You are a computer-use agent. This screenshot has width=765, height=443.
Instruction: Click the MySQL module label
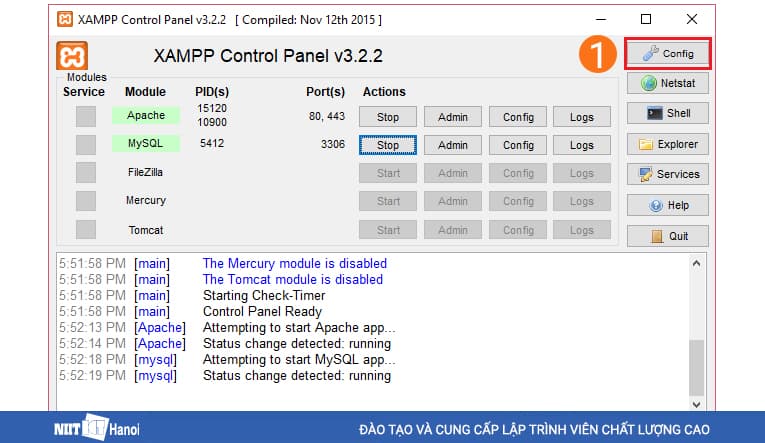[x=146, y=143]
